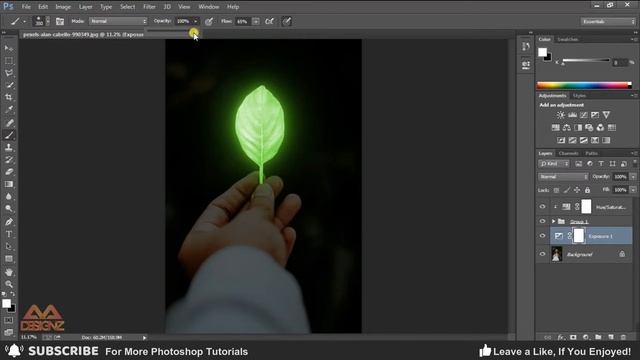Hide the Hue/Saturation layer

[542, 207]
